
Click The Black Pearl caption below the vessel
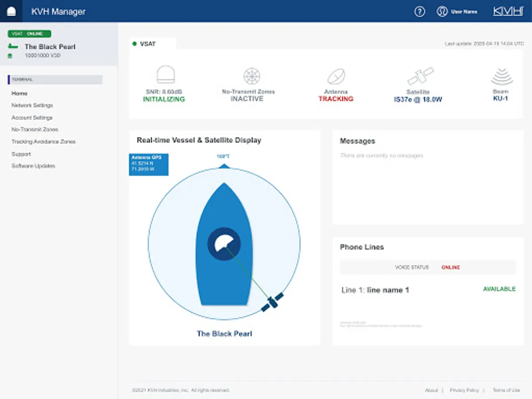coord(224,334)
